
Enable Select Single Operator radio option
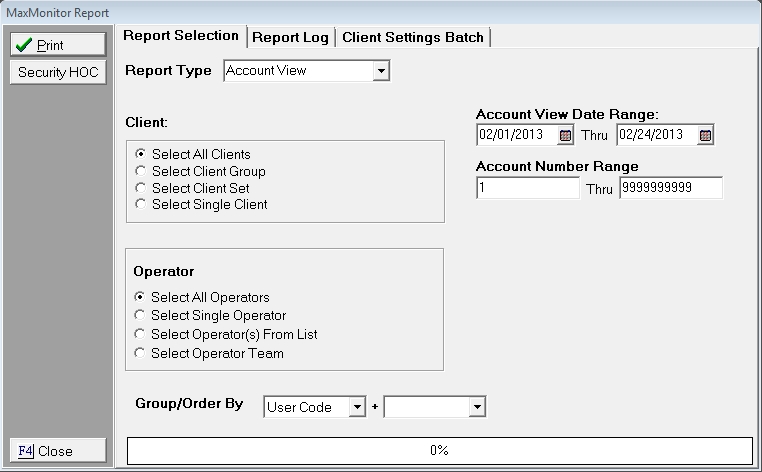point(140,315)
